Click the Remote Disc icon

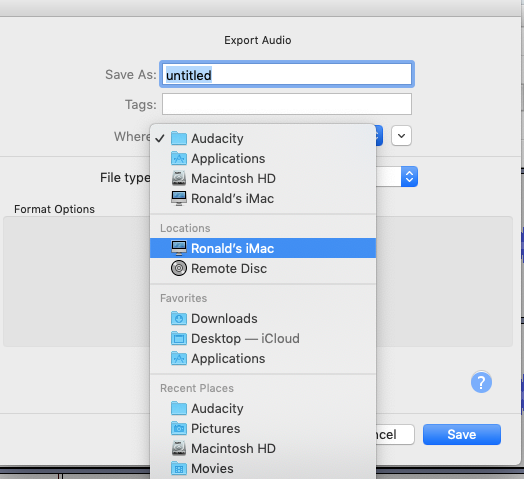coord(179,268)
